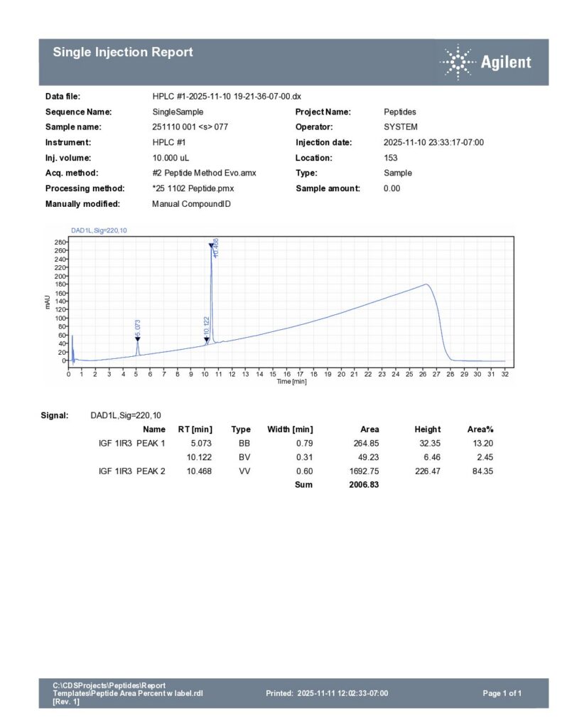Screen dimensions: 562x728
Task: Click the peak marker labeled 10.468
Action: [x=211, y=245]
